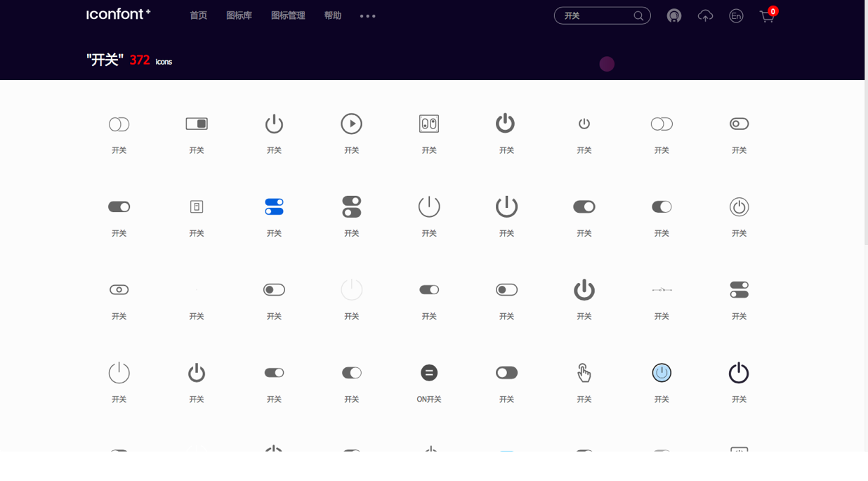Select the blue toggle switch icon
The image size is (868, 481).
point(274,206)
